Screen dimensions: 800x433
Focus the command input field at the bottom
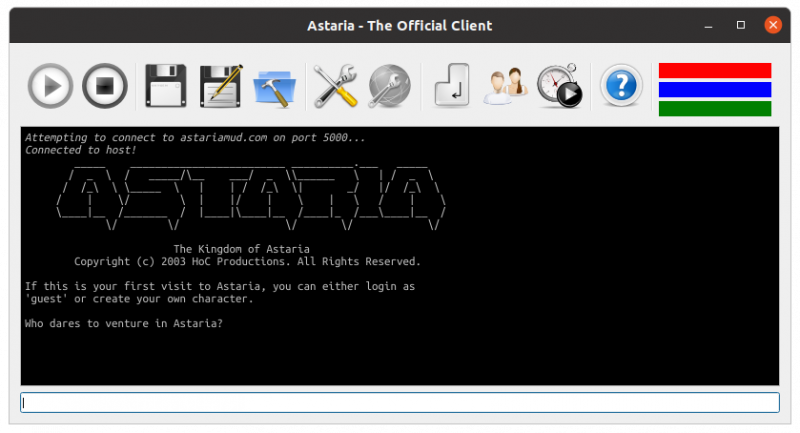tap(400, 402)
